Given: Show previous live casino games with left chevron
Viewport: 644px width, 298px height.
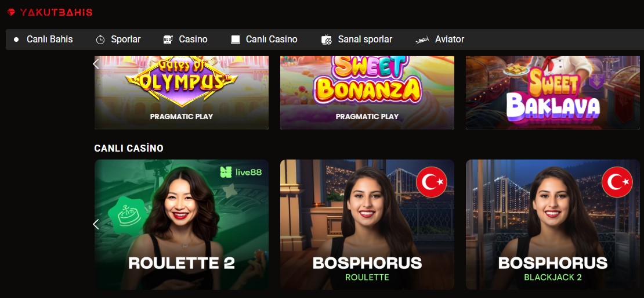Looking at the screenshot, I should (x=96, y=224).
